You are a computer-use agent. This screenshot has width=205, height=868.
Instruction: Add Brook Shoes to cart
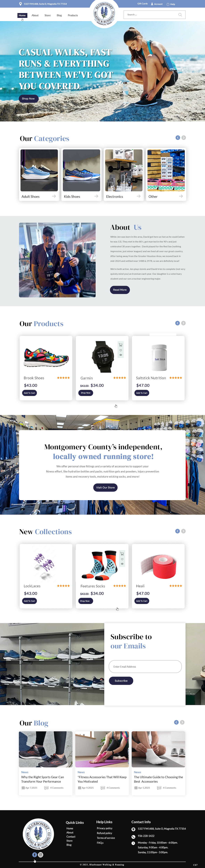tap(29, 393)
